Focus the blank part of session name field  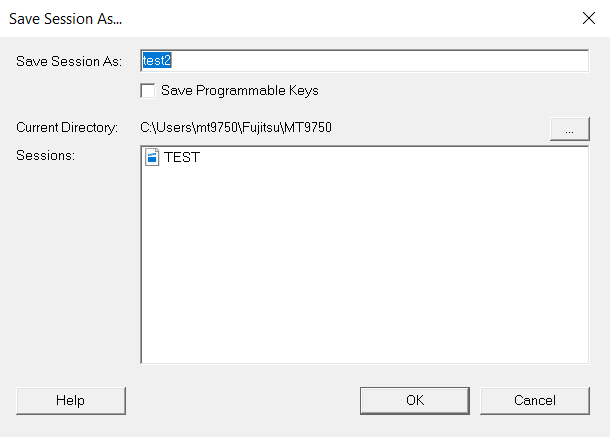click(379, 61)
